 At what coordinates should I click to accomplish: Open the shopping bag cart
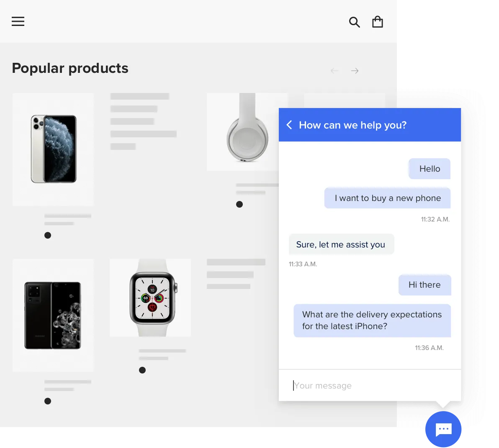[x=378, y=22]
